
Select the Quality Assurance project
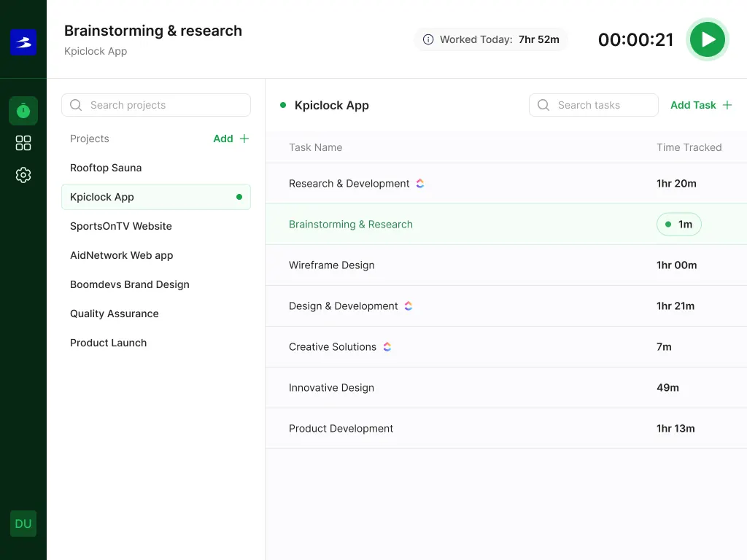[156, 314]
